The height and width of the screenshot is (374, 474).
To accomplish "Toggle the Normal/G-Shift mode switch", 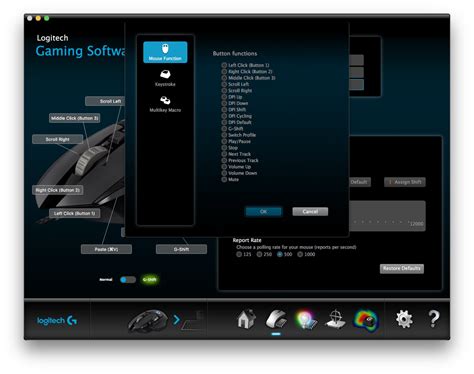I will coord(128,280).
